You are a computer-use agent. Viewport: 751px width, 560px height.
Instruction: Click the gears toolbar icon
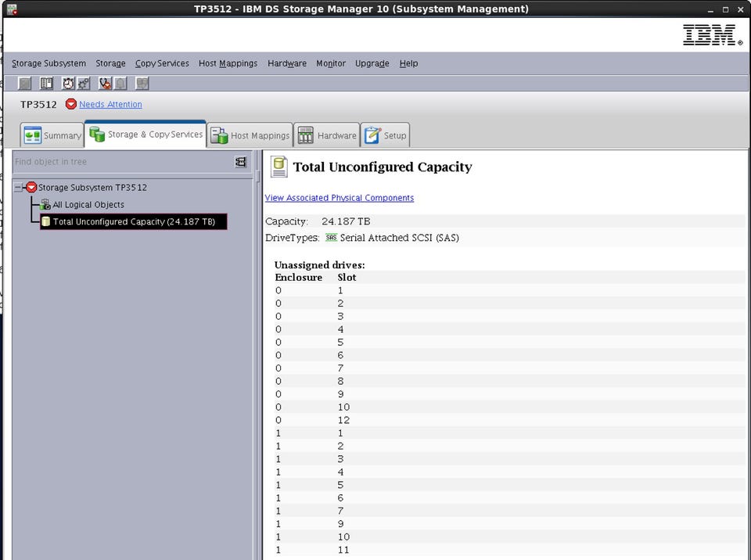(x=84, y=84)
